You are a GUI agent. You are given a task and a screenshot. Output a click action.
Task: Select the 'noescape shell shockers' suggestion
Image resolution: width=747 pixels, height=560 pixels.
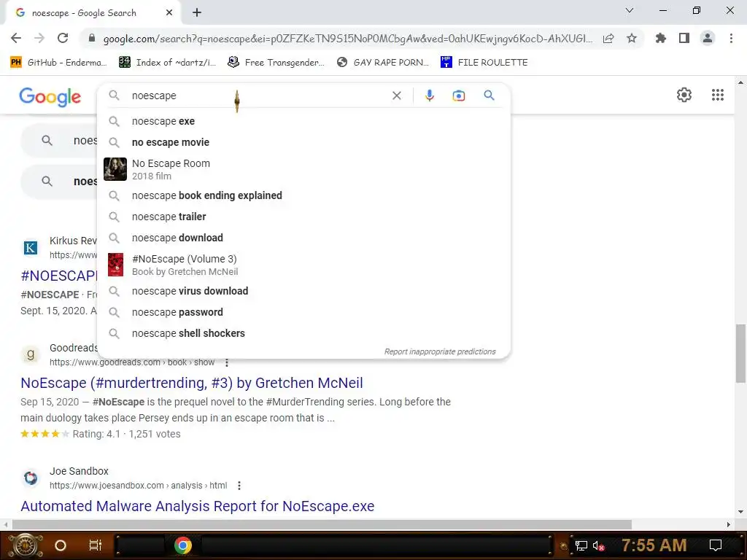pyautogui.click(x=303, y=333)
